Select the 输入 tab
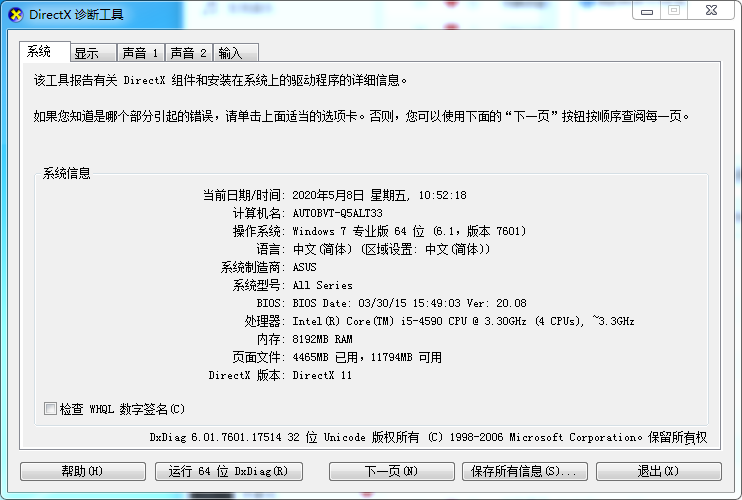This screenshot has height=500, width=742. (x=235, y=53)
